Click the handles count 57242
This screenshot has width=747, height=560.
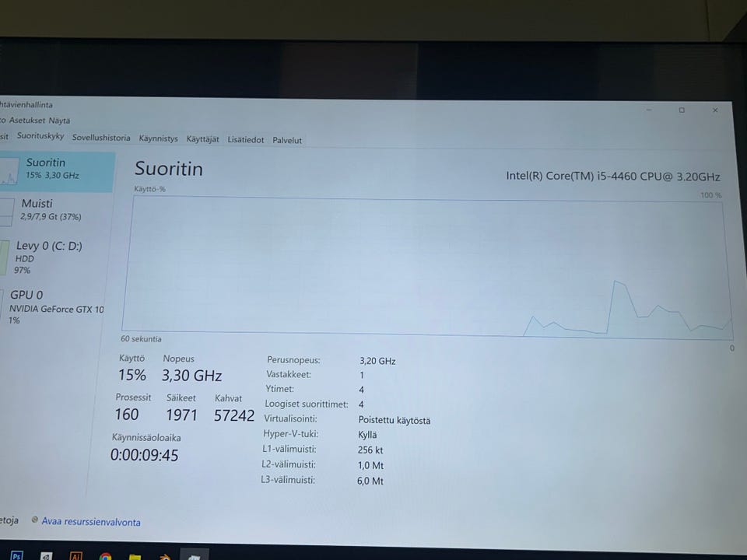tap(234, 415)
